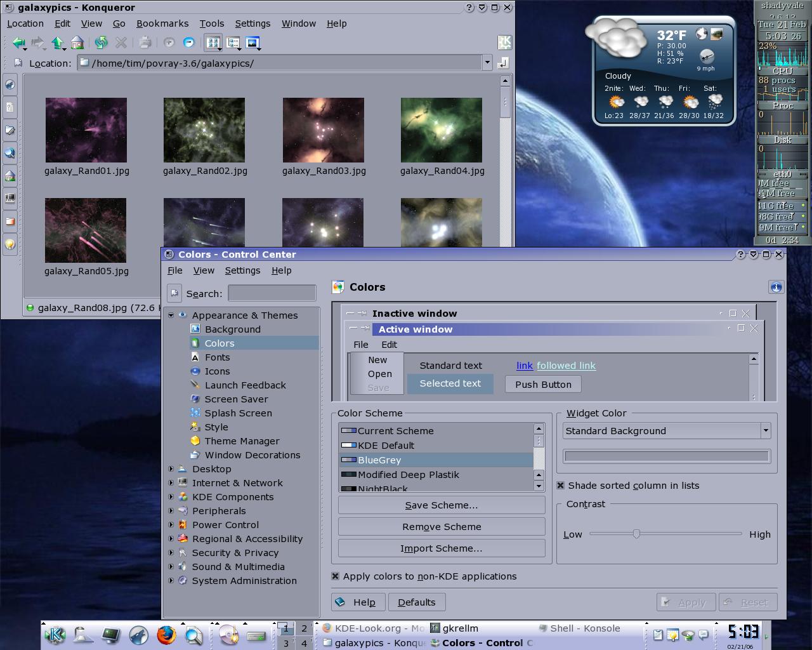Switch to Tree View mode in Konqueror
The height and width of the screenshot is (650, 812).
click(x=233, y=43)
